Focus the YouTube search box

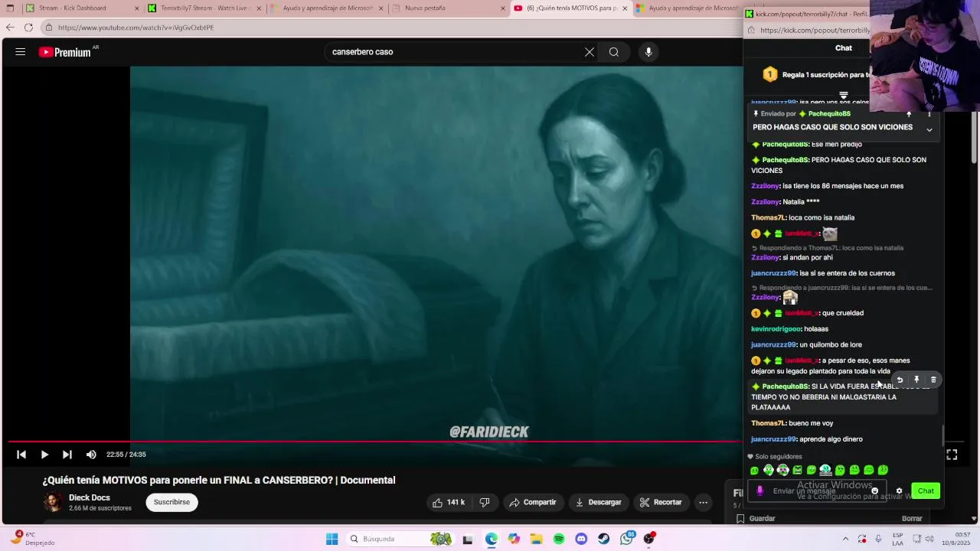(x=452, y=52)
